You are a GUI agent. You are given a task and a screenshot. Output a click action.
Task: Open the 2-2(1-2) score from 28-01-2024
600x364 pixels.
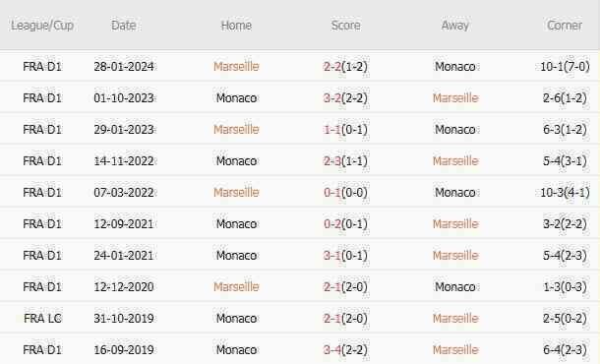pyautogui.click(x=345, y=66)
